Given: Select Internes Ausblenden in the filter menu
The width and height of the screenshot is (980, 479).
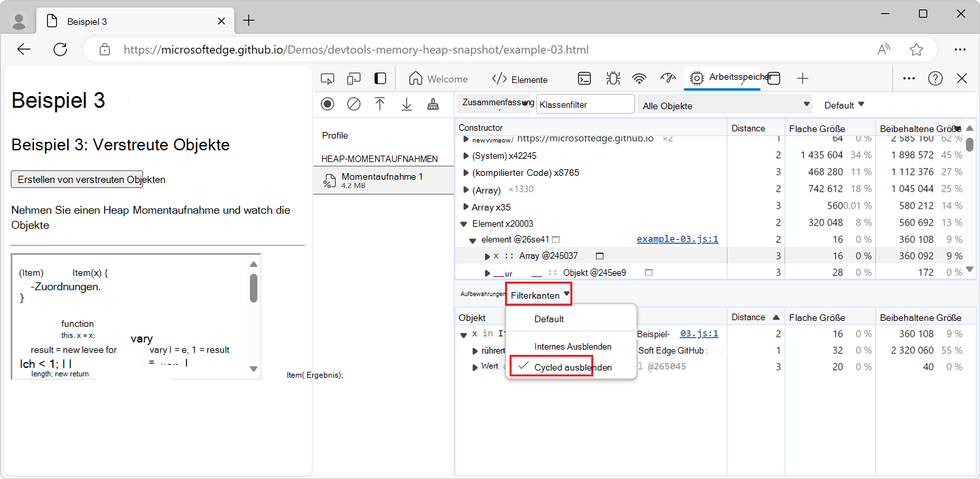Looking at the screenshot, I should [571, 346].
